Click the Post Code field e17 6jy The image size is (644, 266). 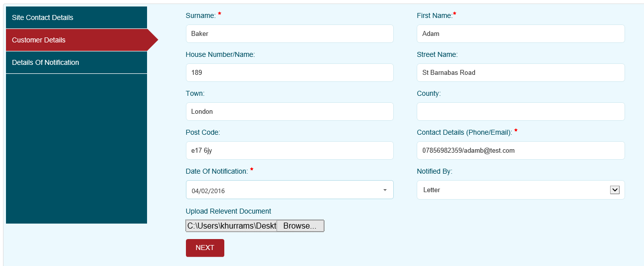289,151
